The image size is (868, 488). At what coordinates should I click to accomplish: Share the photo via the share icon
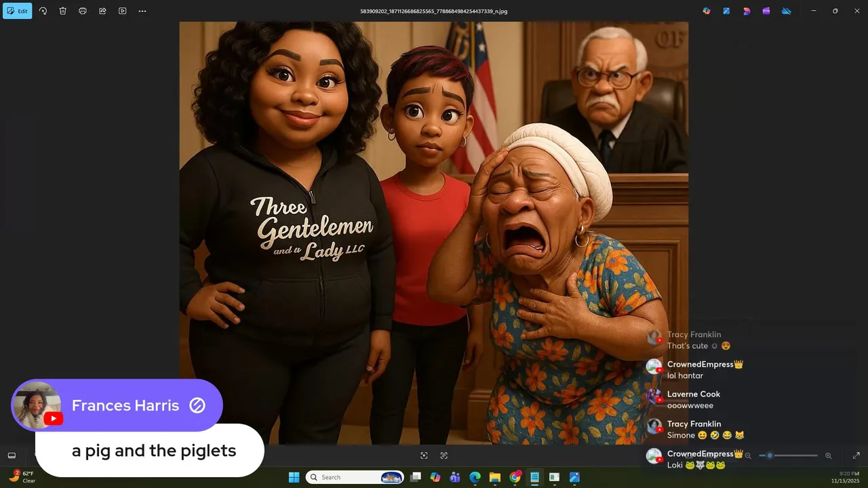[x=102, y=11]
